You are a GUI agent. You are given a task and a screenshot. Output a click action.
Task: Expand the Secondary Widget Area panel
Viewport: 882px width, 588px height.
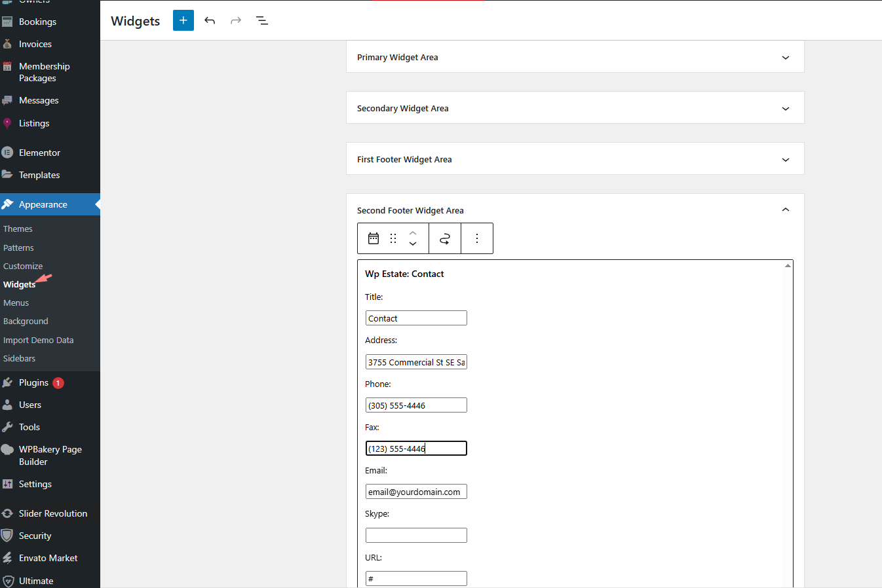(785, 109)
